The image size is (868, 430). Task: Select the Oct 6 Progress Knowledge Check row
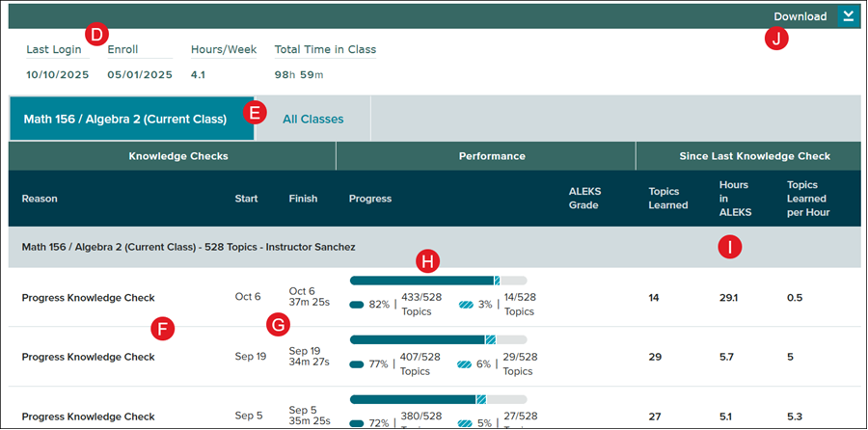88,298
